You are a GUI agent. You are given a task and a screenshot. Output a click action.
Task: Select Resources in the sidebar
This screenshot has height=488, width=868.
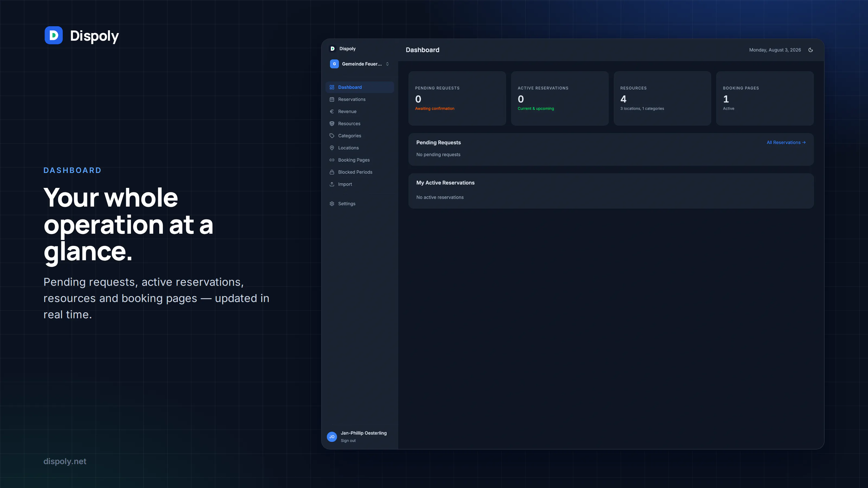(x=359, y=124)
